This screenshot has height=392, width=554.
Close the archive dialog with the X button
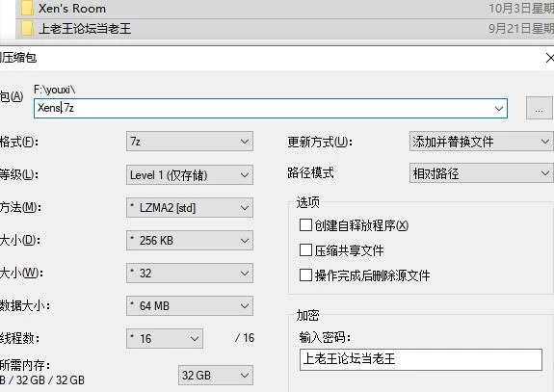(x=550, y=58)
